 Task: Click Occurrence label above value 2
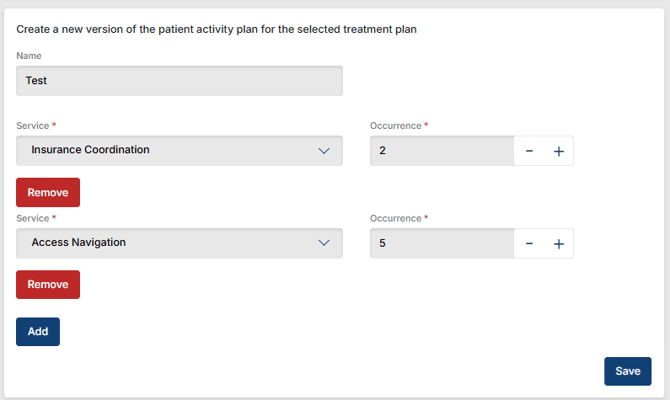coord(395,126)
